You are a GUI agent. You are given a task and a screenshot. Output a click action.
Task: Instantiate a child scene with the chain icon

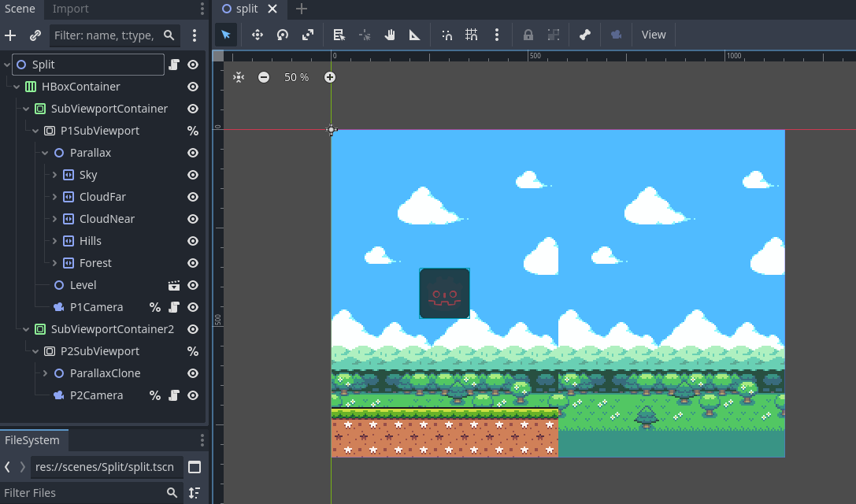point(34,35)
